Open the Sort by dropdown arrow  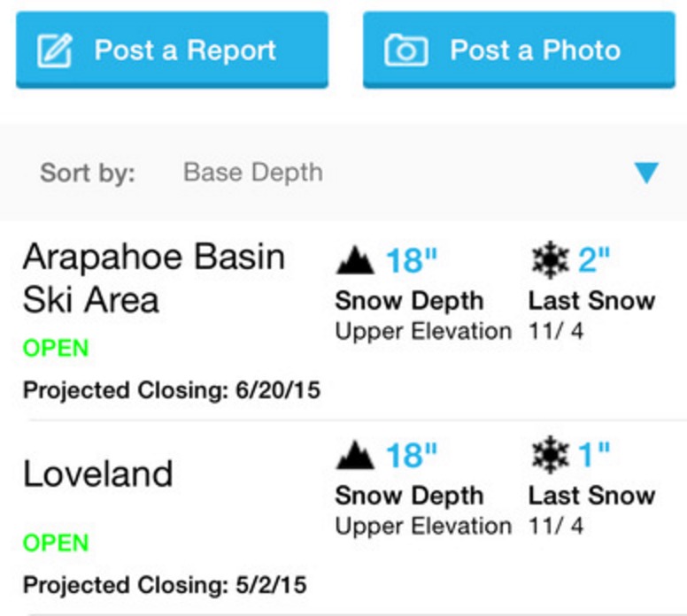646,173
